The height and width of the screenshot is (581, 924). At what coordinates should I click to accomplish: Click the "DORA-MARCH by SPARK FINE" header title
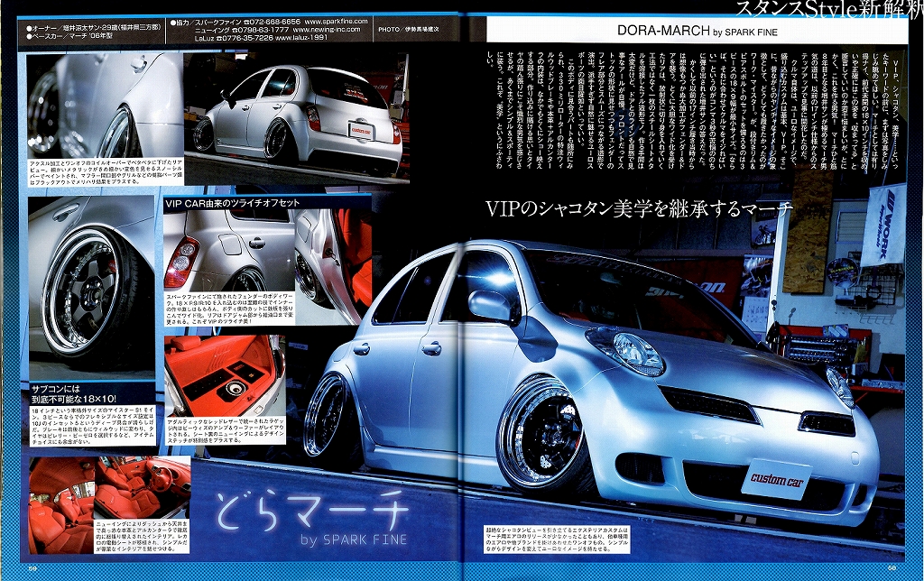(x=698, y=31)
